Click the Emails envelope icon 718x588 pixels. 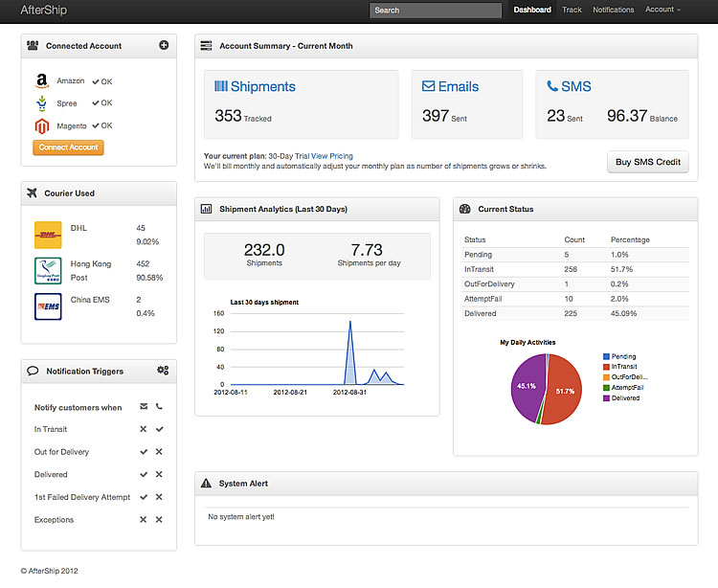click(x=428, y=85)
